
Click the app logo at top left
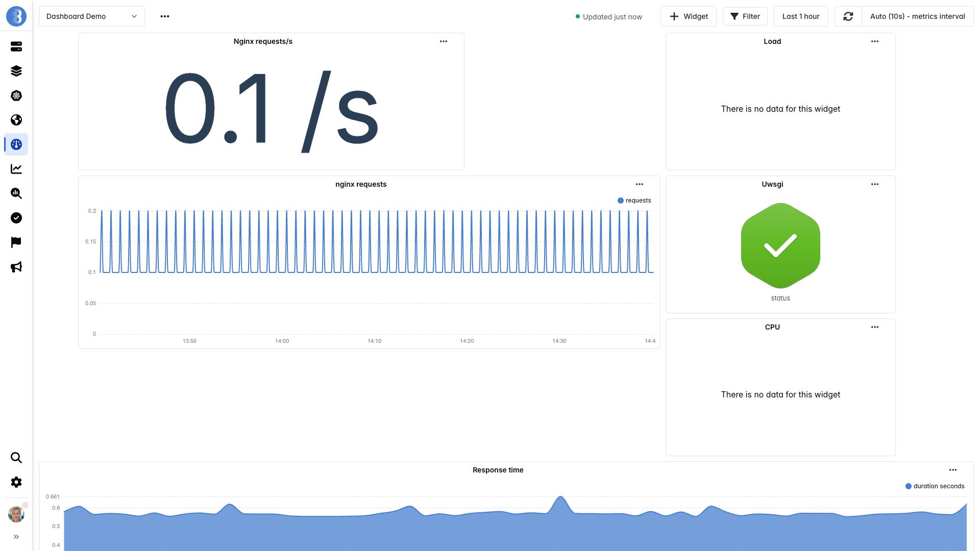[x=16, y=16]
